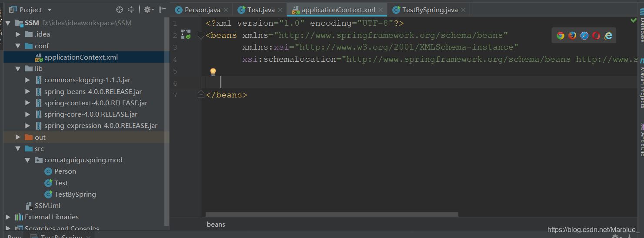Open preview in Safari browser

[584, 36]
